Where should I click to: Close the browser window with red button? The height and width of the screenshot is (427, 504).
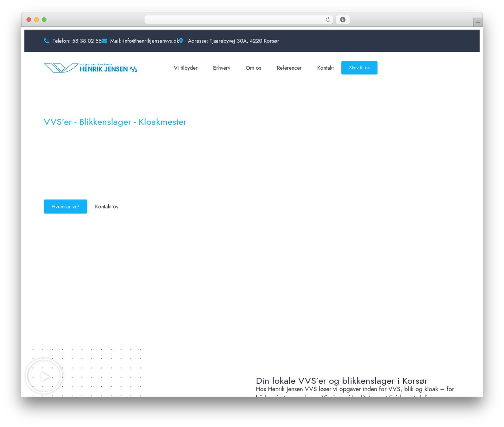coord(29,20)
